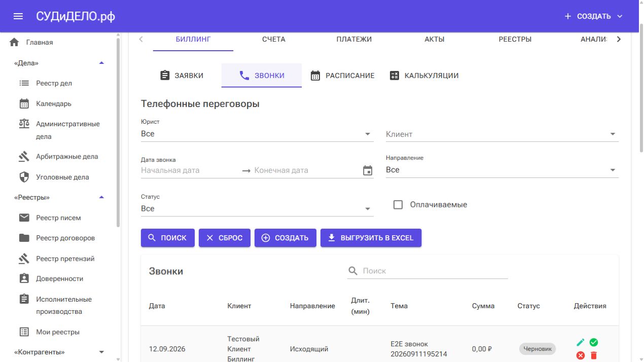Sort by the Клиент column header

[239, 306]
